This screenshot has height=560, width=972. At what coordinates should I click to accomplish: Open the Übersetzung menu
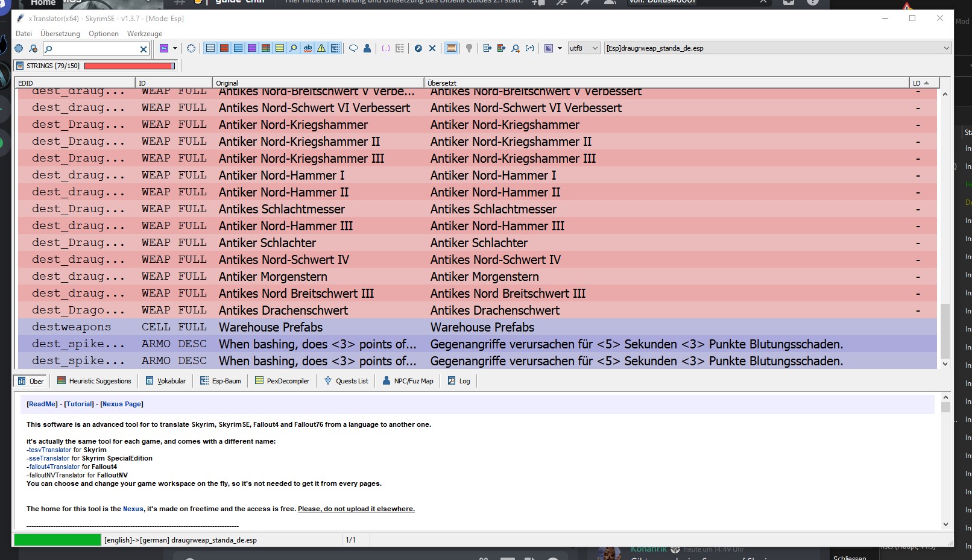click(x=60, y=34)
